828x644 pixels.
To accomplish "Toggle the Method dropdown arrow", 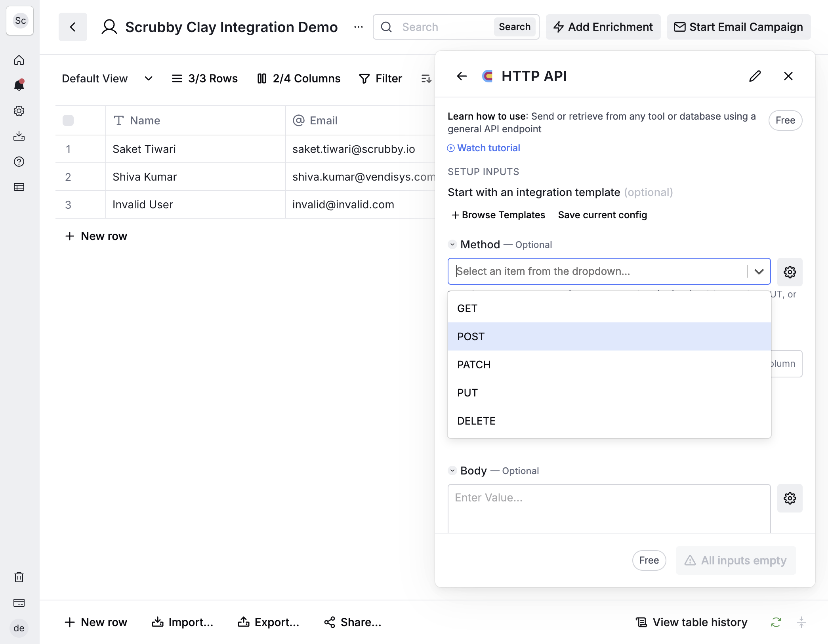I will (x=759, y=271).
